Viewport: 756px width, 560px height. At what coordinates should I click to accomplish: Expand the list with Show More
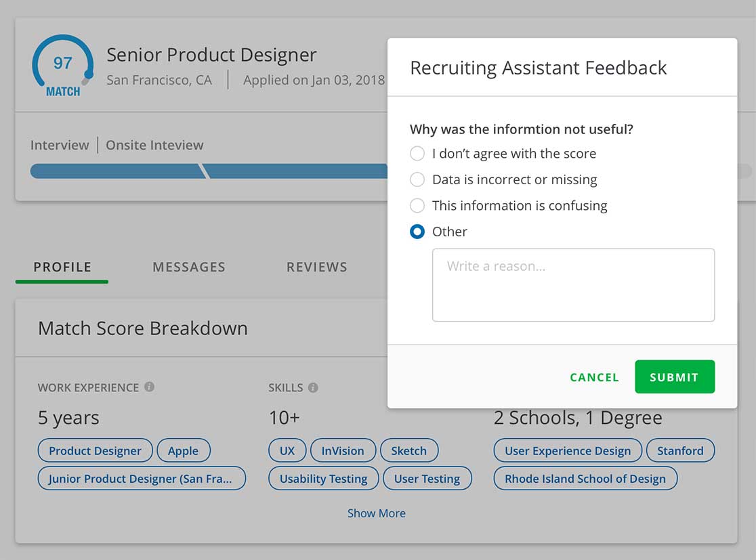376,513
